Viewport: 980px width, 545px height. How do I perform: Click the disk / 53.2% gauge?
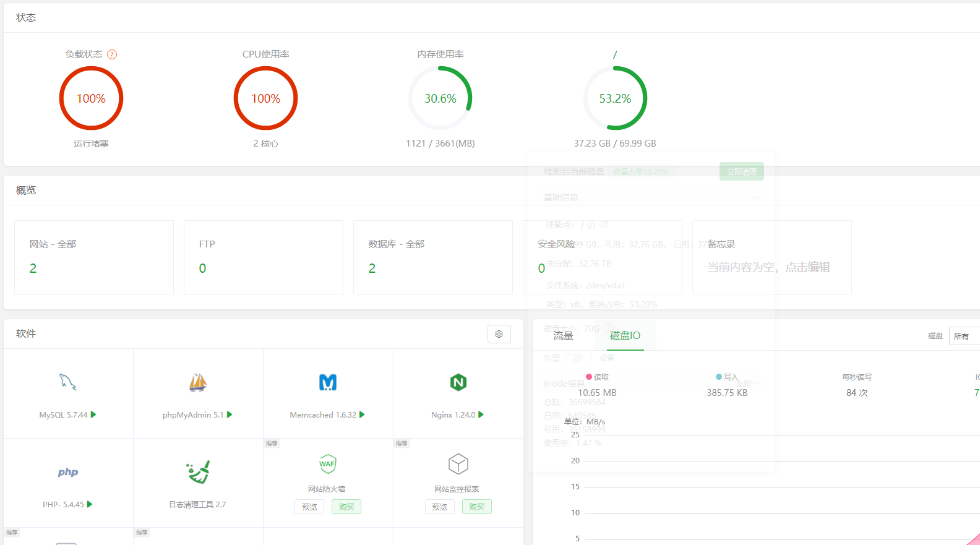coord(615,98)
